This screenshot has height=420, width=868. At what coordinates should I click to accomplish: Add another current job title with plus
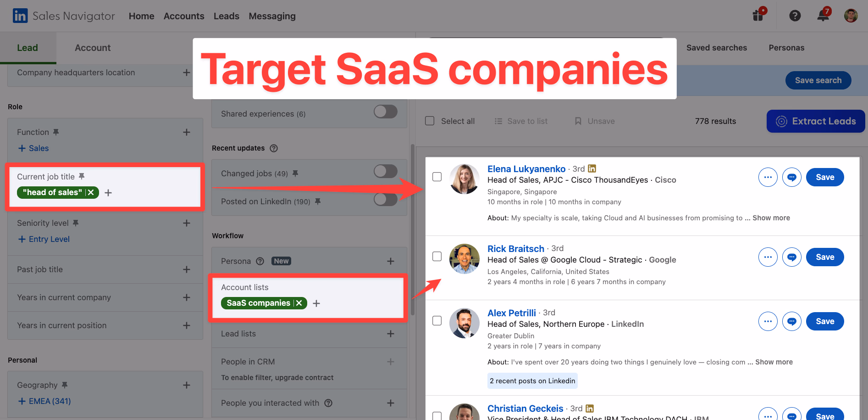tap(108, 193)
